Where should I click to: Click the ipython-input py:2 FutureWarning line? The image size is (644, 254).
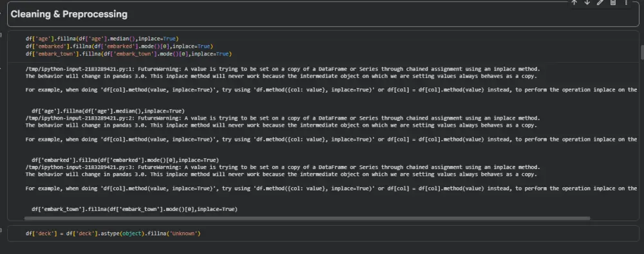click(x=283, y=118)
